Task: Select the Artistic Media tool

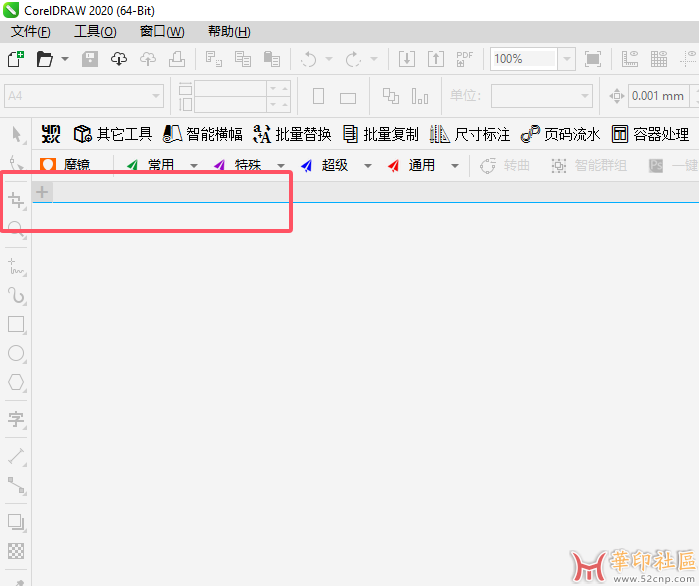Action: point(16,295)
